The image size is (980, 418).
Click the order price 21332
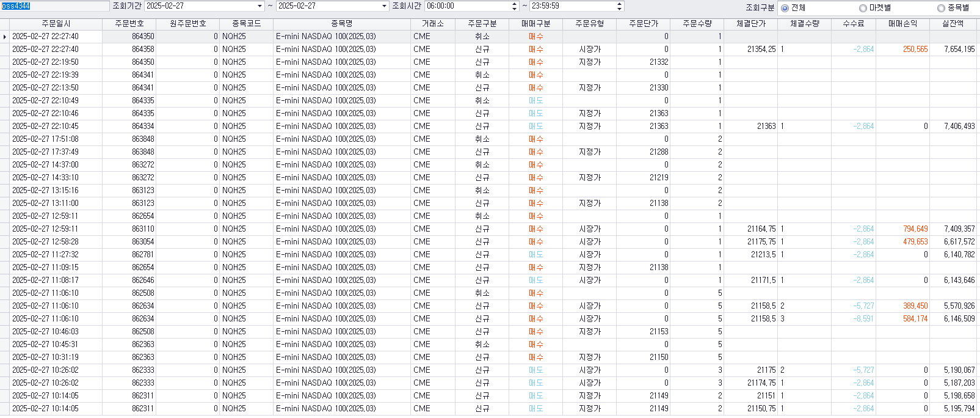659,62
